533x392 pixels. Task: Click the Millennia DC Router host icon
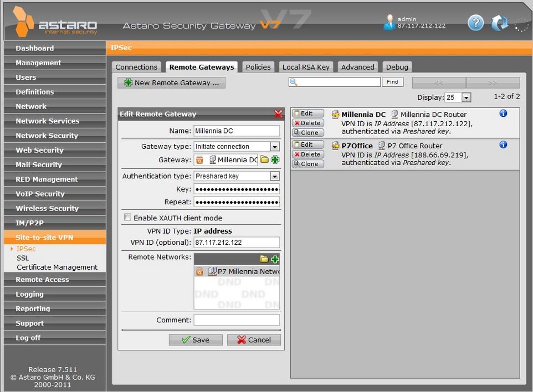(394, 115)
